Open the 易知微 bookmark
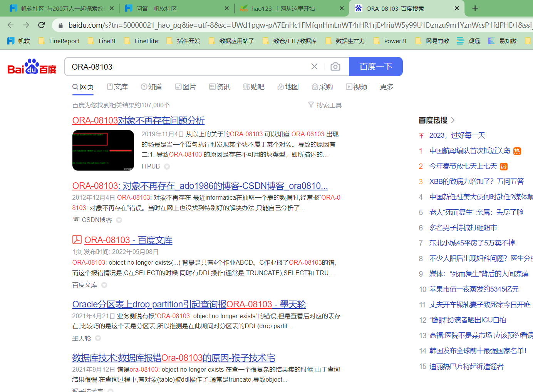Viewport: 533px width, 392px height. pyautogui.click(x=502, y=41)
